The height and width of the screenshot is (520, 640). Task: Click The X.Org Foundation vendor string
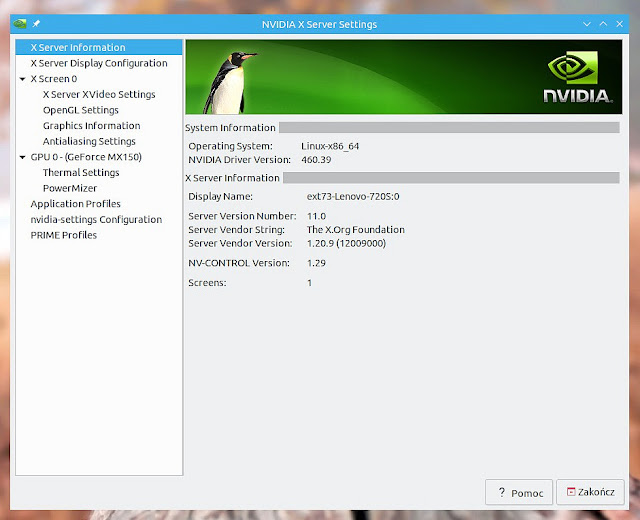[356, 230]
